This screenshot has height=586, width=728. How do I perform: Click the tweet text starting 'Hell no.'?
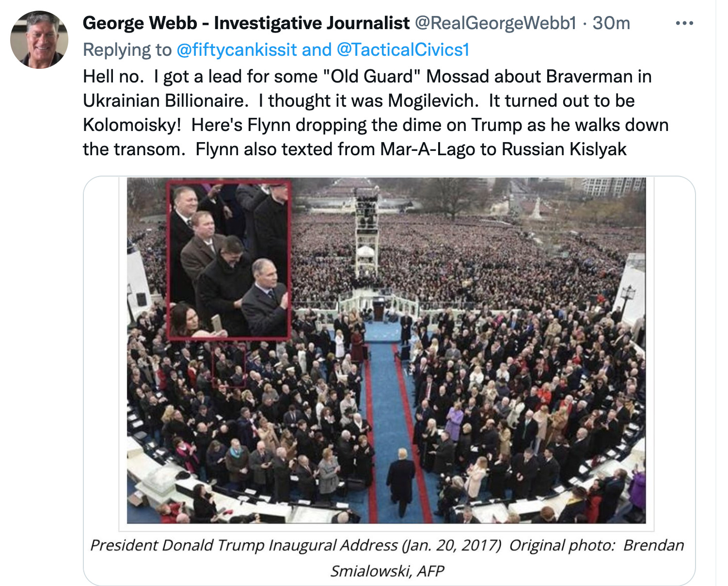pyautogui.click(x=376, y=113)
